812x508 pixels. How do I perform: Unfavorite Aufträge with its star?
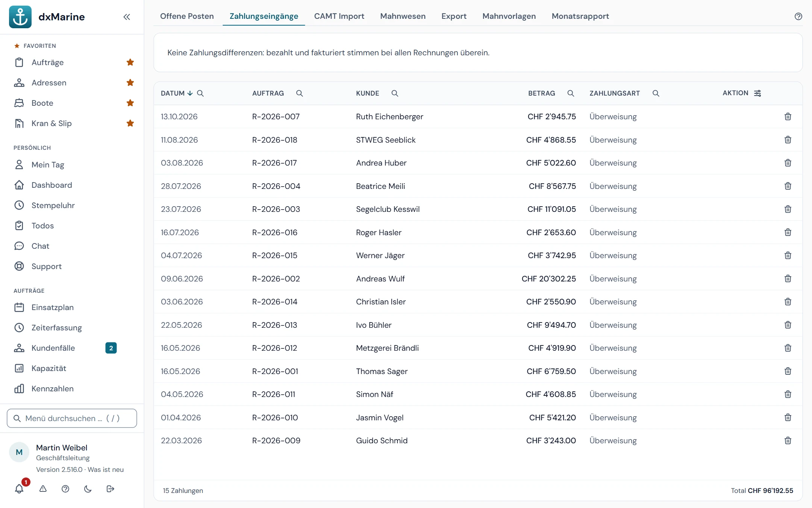130,62
